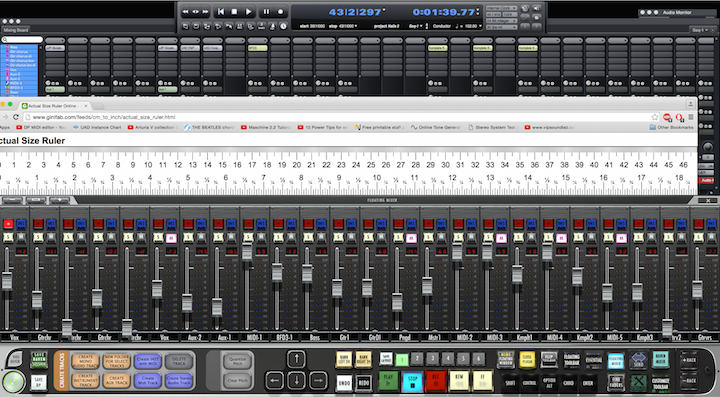Reload the browser page

16,117
